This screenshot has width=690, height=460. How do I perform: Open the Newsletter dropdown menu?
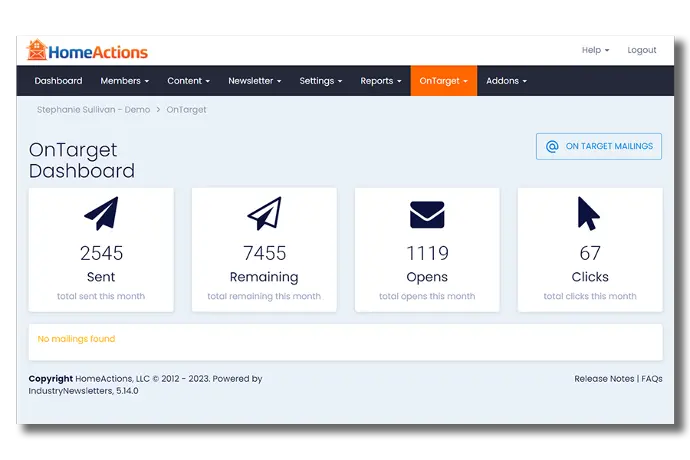click(x=254, y=81)
